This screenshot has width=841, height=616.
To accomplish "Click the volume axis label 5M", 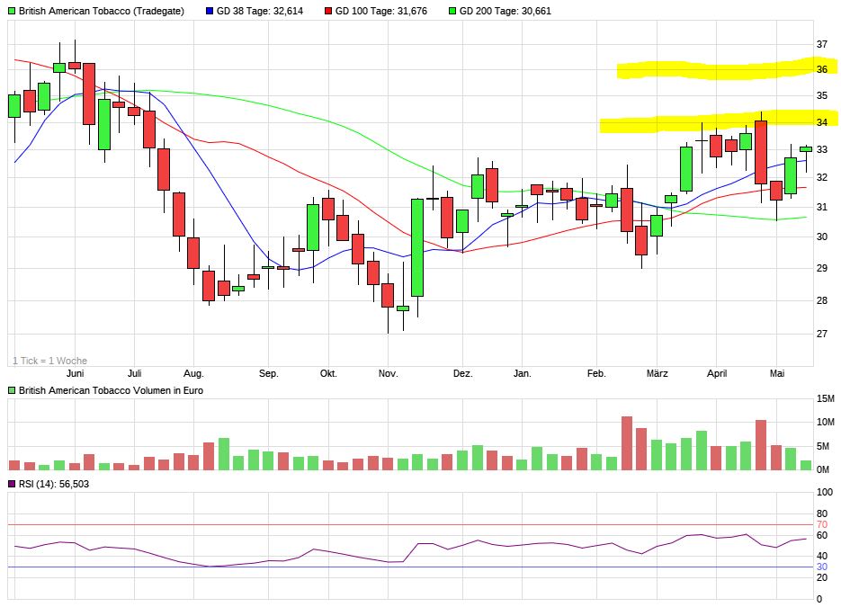I will point(823,446).
